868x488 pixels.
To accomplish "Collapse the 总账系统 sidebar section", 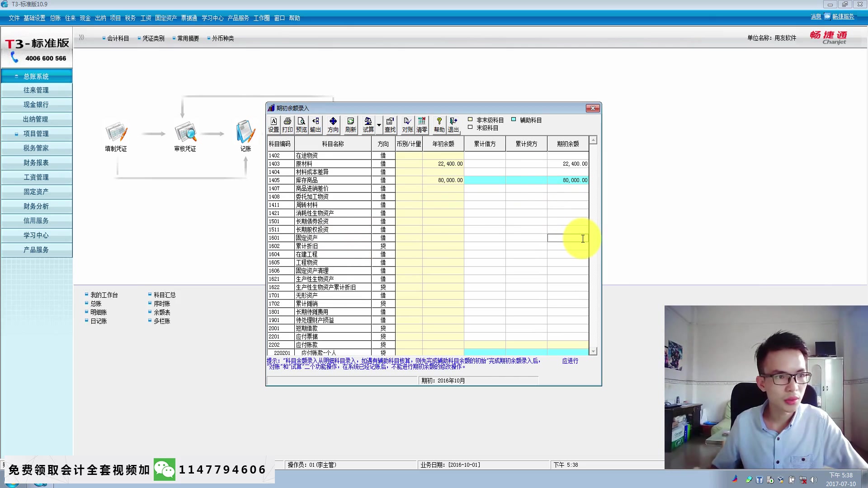I will coord(17,76).
